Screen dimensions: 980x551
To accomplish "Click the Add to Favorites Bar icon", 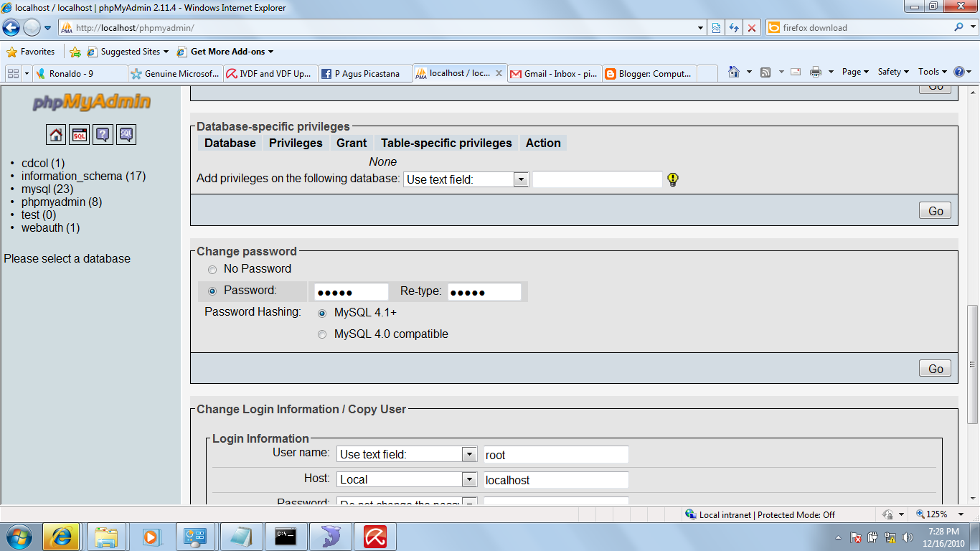I will (75, 52).
